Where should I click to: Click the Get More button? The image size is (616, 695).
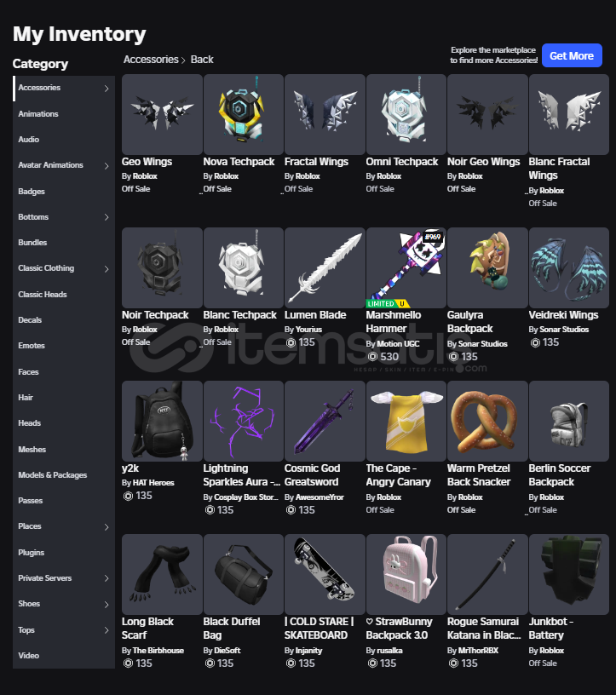pyautogui.click(x=572, y=56)
